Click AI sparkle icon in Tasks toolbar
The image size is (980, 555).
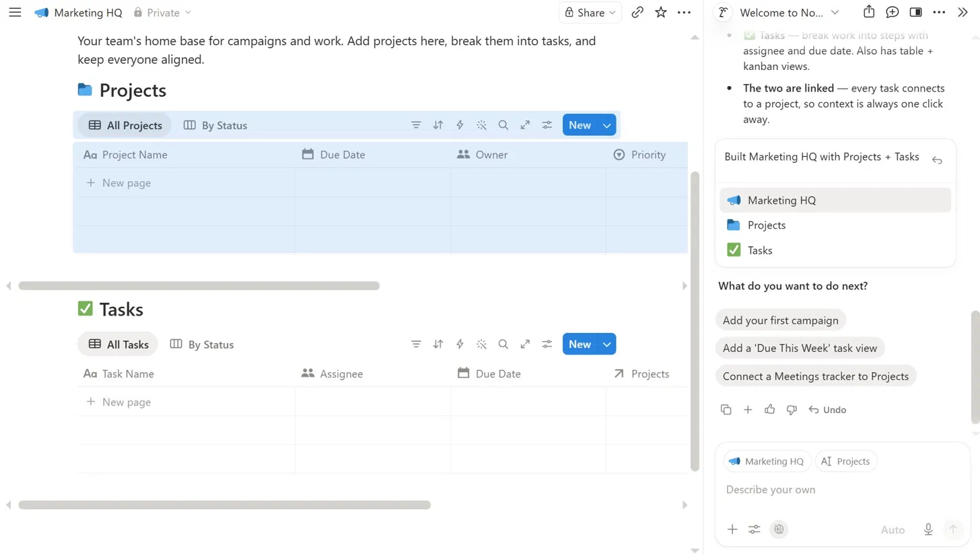[x=481, y=344]
